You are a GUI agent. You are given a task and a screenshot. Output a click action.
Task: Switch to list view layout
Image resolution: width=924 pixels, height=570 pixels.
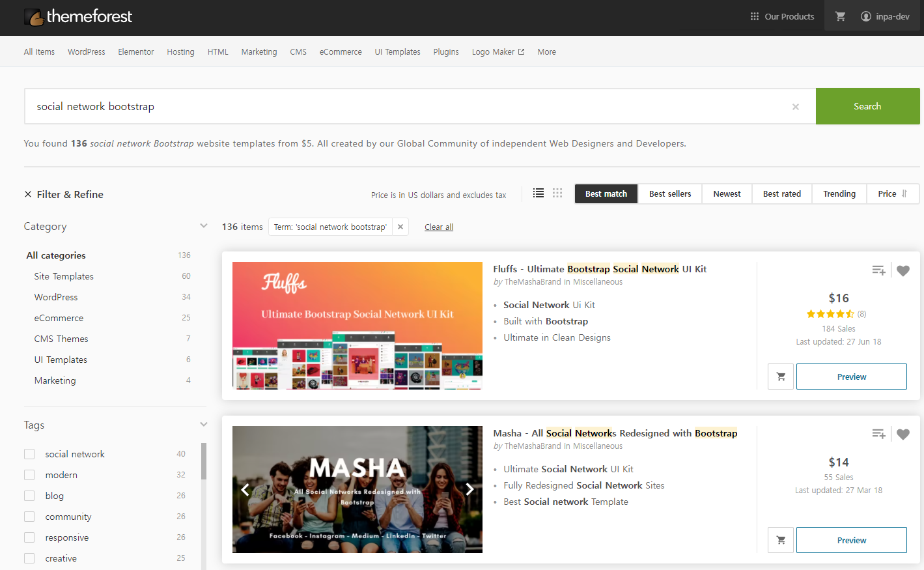pos(539,193)
